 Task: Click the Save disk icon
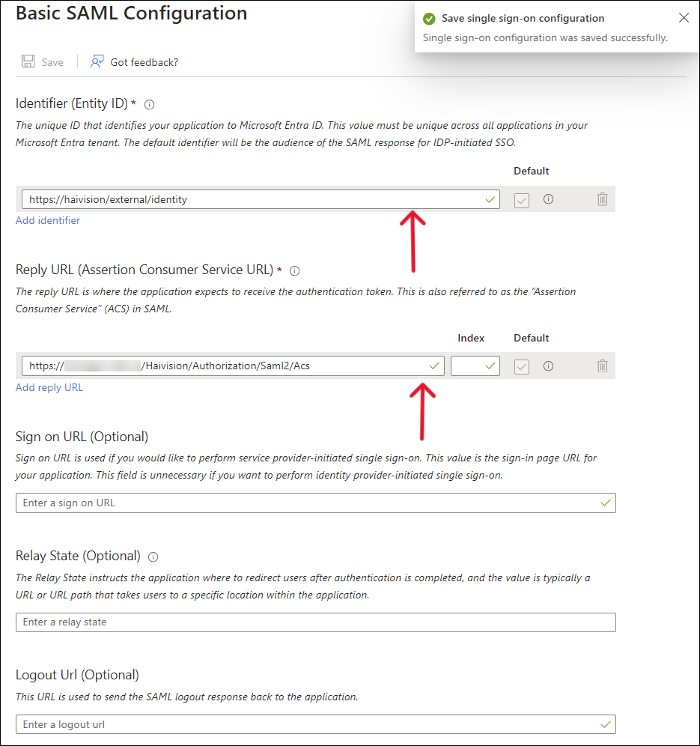coord(28,61)
